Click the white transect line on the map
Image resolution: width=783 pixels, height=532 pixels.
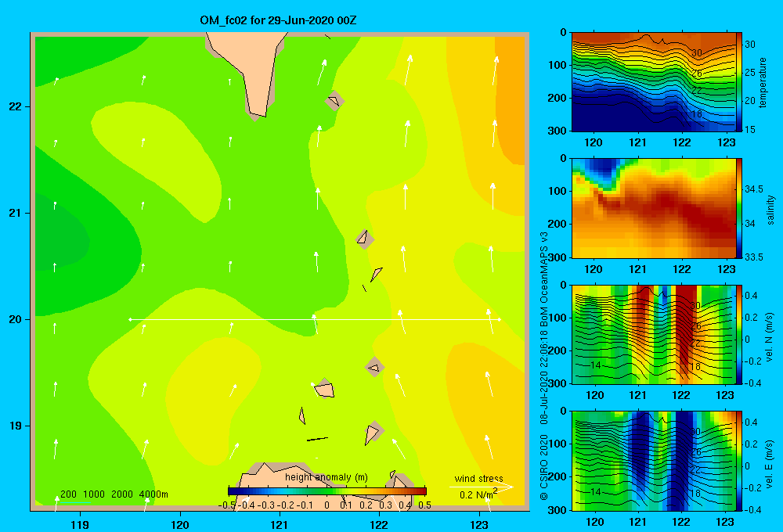[315, 319]
